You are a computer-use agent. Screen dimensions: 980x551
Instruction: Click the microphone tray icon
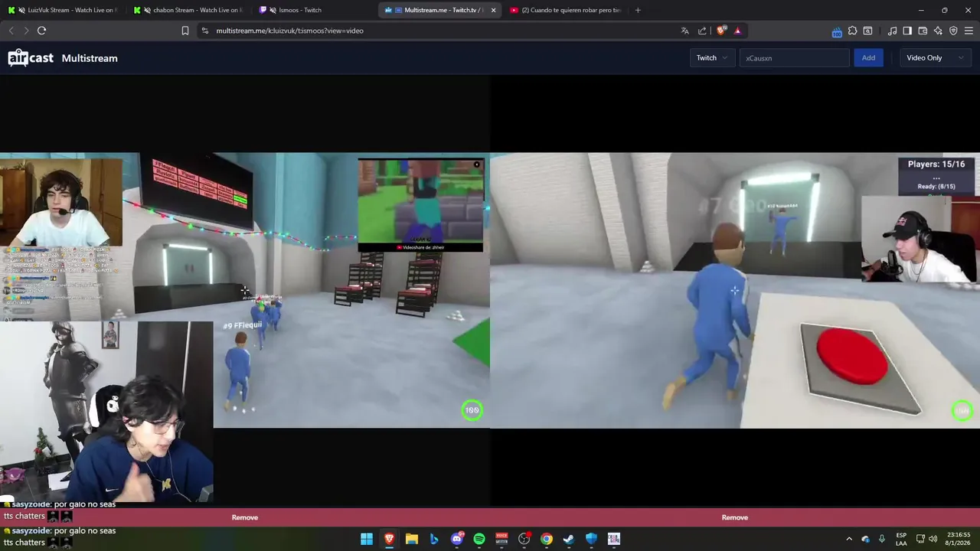[x=882, y=539]
